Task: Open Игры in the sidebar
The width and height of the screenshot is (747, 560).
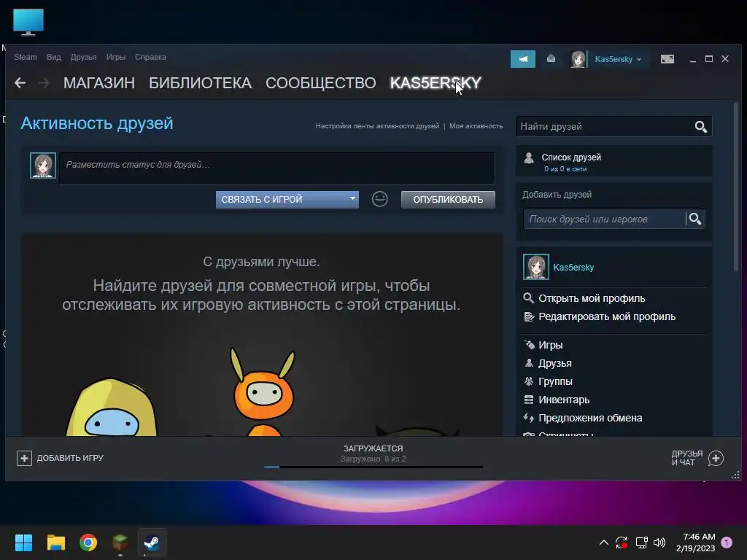Action: pos(550,345)
